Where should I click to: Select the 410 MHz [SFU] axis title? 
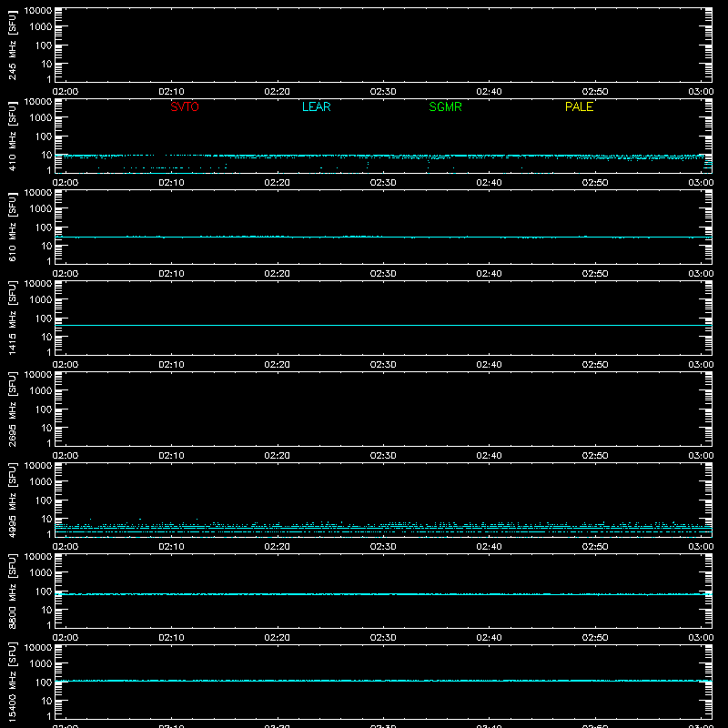pyautogui.click(x=12, y=136)
